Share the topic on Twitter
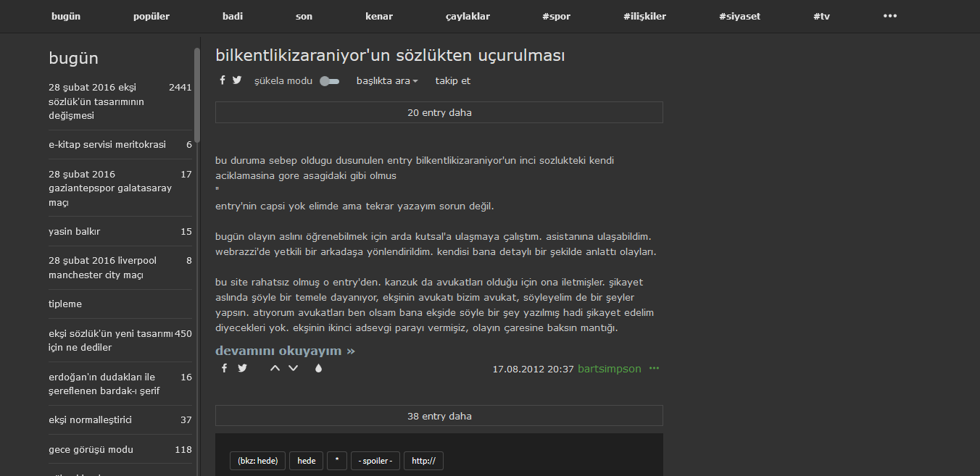This screenshot has height=476, width=980. pos(237,80)
